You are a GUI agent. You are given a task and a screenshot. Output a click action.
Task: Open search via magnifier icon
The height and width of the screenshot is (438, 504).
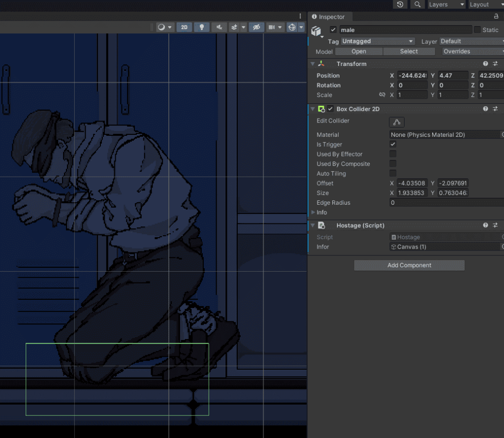417,4
